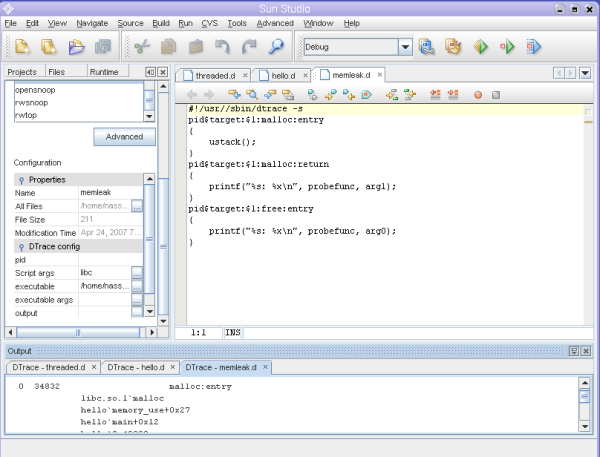Click the Undo arrow icon
Screen dimensions: 600x457
pos(222,47)
